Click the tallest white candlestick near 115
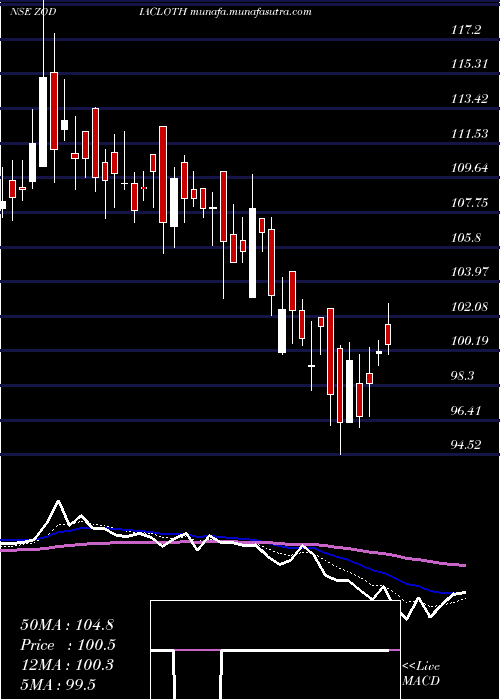This screenshot has height=700, width=500. [43, 122]
